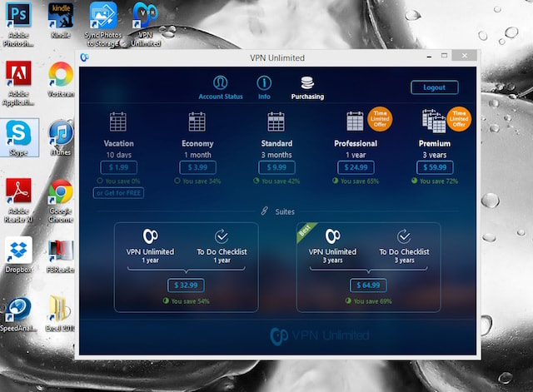This screenshot has width=533, height=392.
Task: Click the To Do Checklist 1 year icon
Action: (222, 236)
